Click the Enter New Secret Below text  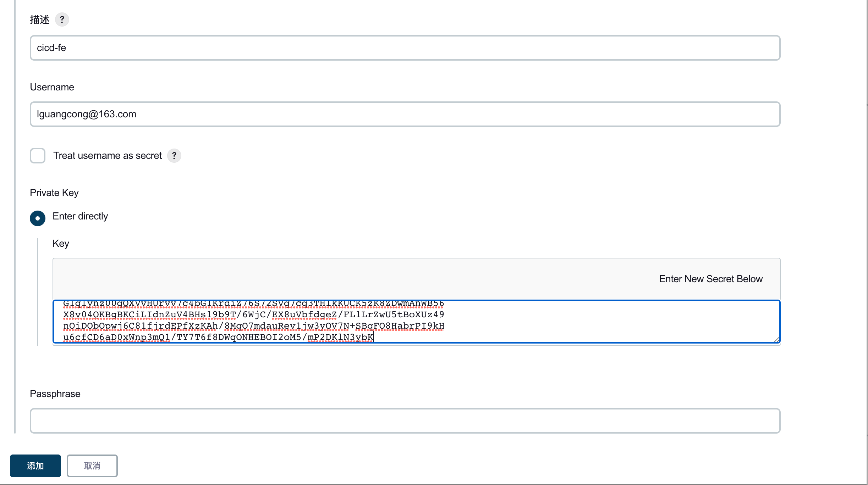point(710,279)
